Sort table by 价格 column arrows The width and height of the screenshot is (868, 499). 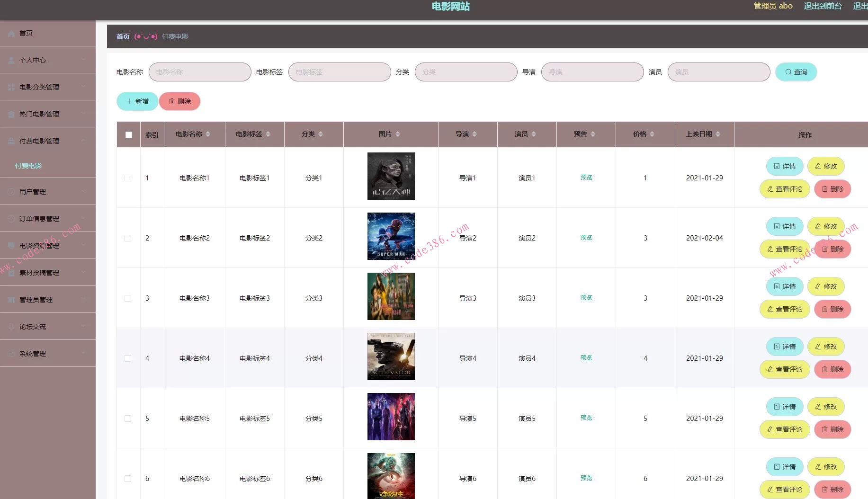(652, 134)
